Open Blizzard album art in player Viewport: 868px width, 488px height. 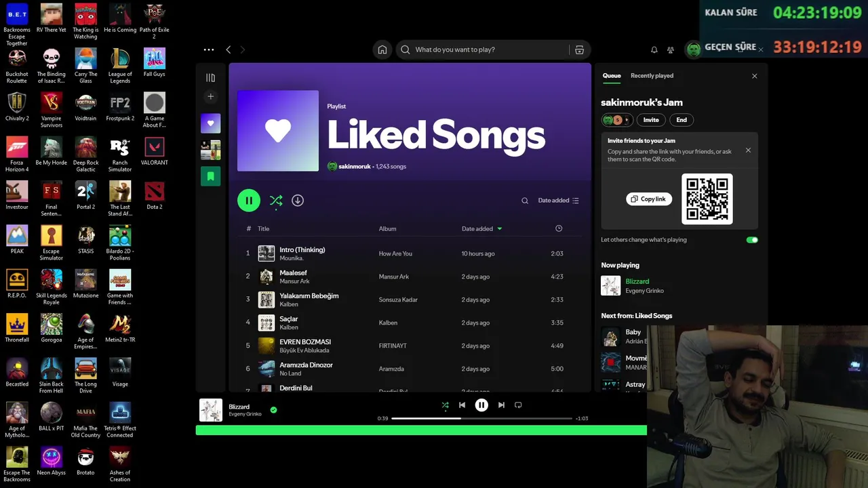211,410
